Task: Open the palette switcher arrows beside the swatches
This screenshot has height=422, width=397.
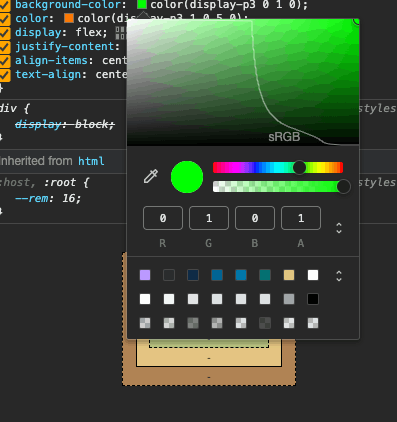Action: click(x=339, y=276)
